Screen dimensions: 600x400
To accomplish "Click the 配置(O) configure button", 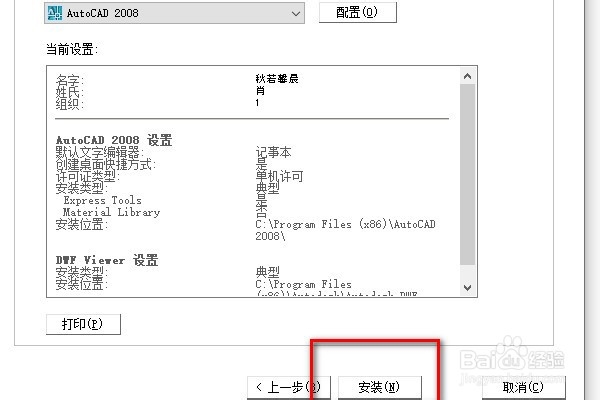I will click(x=358, y=13).
